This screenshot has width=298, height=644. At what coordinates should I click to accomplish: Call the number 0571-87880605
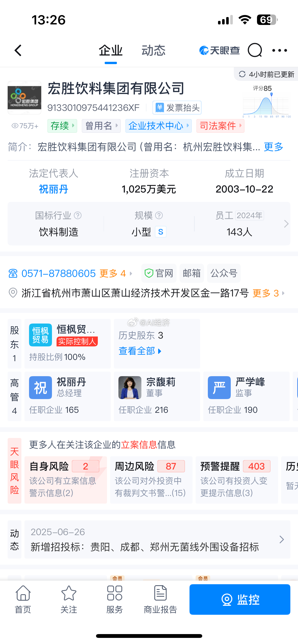59,273
